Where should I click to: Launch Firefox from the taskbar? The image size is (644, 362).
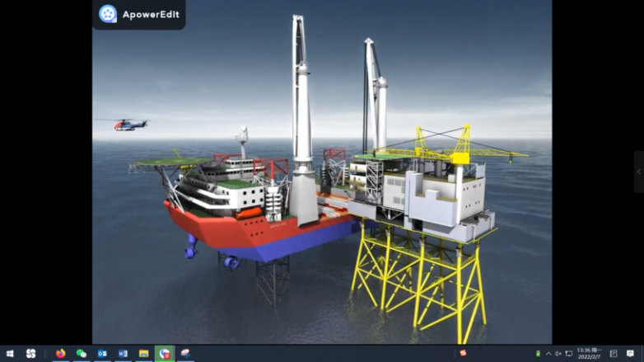pos(60,354)
